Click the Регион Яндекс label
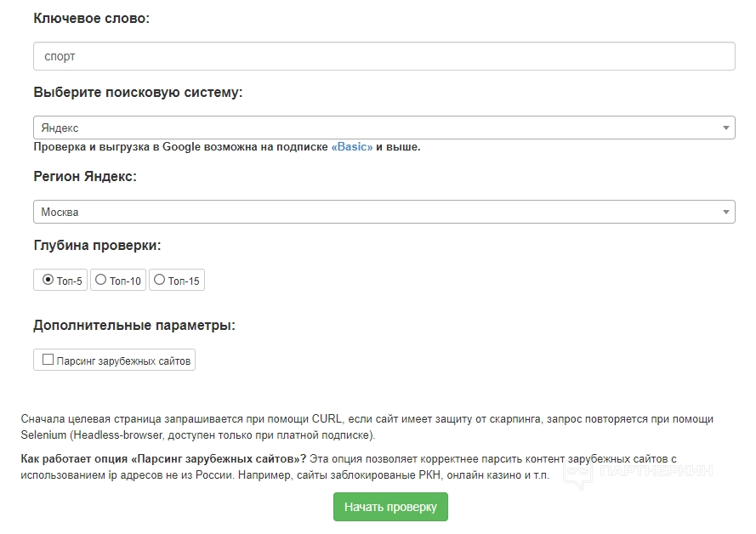Image resolution: width=756 pixels, height=534 pixels. click(x=85, y=177)
